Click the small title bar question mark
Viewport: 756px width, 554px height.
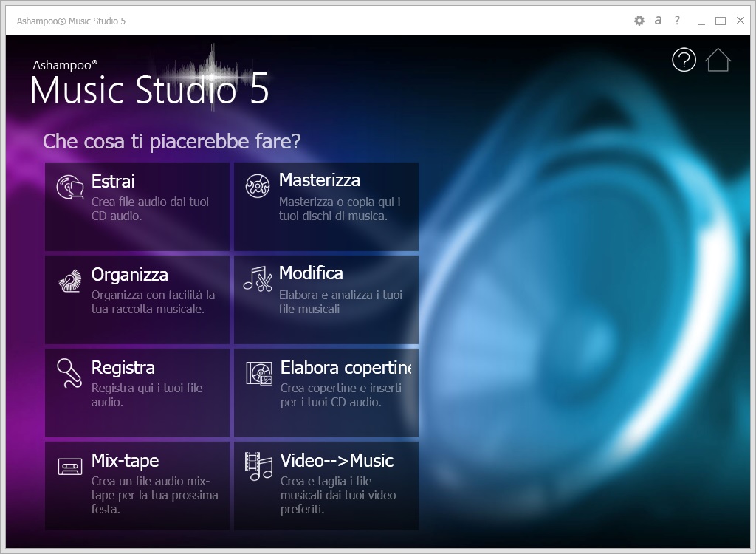(x=677, y=20)
